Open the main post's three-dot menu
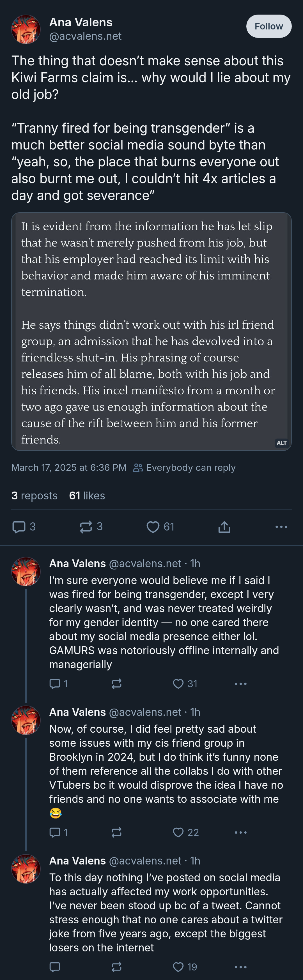The height and width of the screenshot is (980, 303). [x=281, y=527]
